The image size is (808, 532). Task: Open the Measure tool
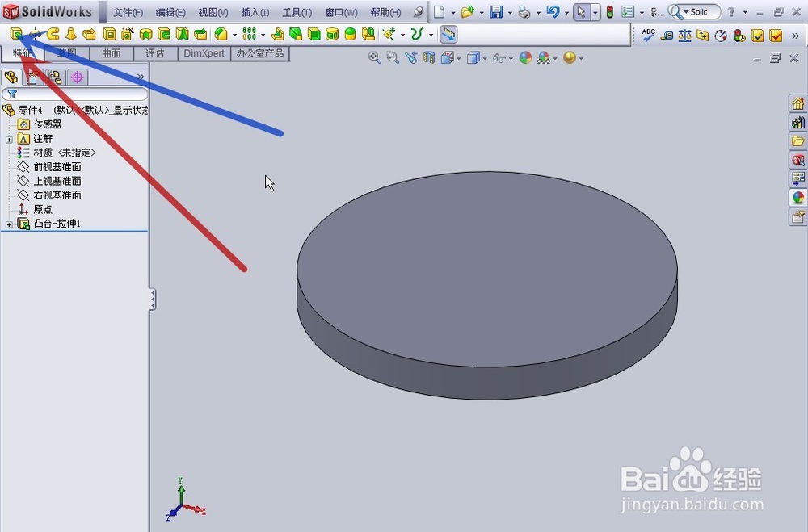(667, 35)
